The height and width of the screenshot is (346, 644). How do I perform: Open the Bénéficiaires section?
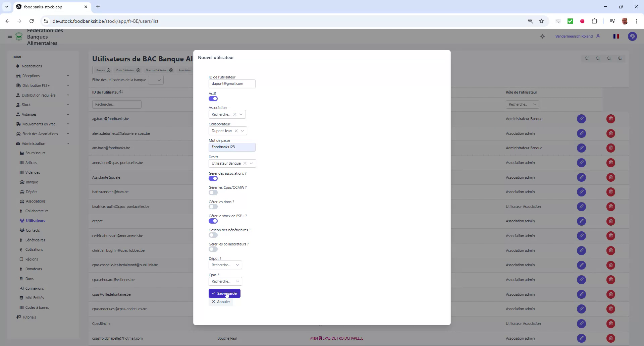35,240
